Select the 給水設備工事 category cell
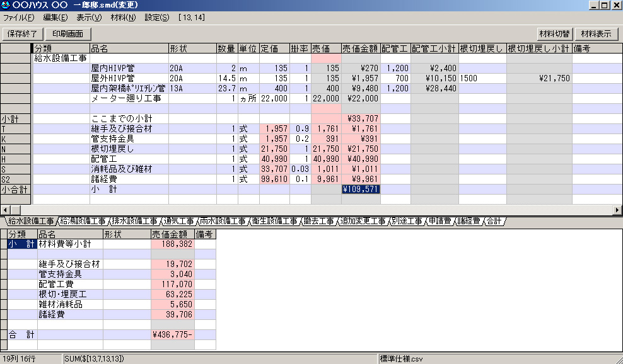Viewport: 623px width, 364px height. [62, 59]
